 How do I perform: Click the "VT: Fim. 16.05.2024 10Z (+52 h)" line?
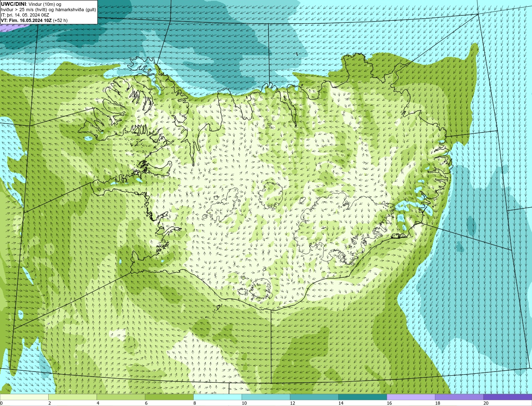34,20
